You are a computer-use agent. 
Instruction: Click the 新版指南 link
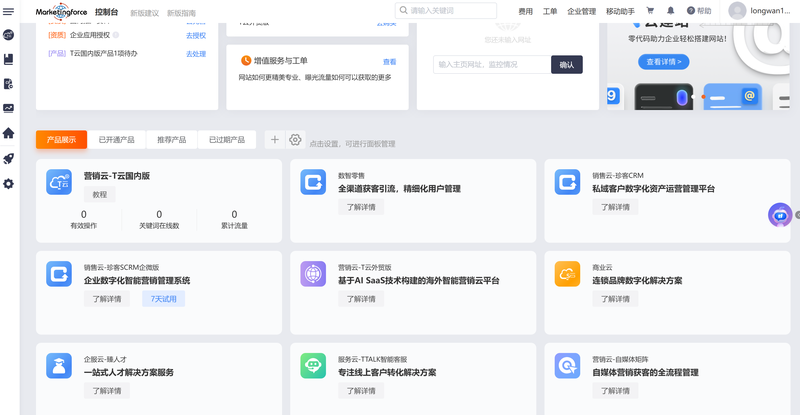point(181,13)
